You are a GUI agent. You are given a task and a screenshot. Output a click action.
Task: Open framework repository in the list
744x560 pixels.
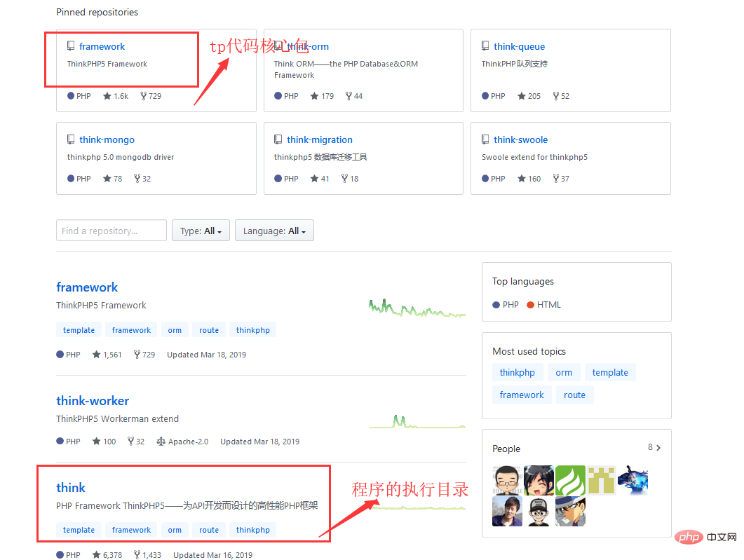87,287
